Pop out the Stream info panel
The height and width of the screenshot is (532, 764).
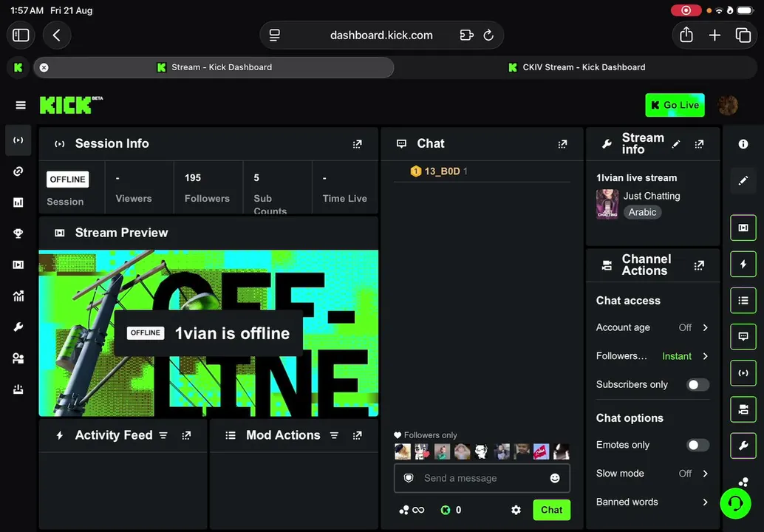click(699, 144)
